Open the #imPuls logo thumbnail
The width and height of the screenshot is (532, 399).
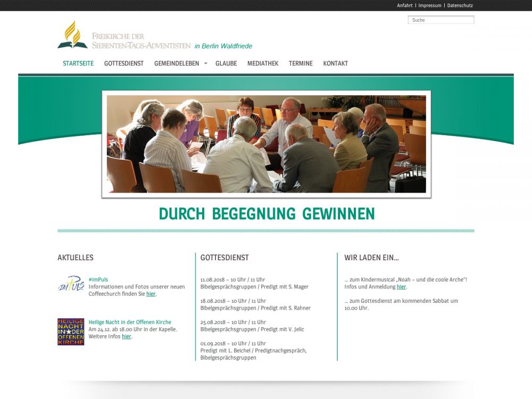pos(71,284)
